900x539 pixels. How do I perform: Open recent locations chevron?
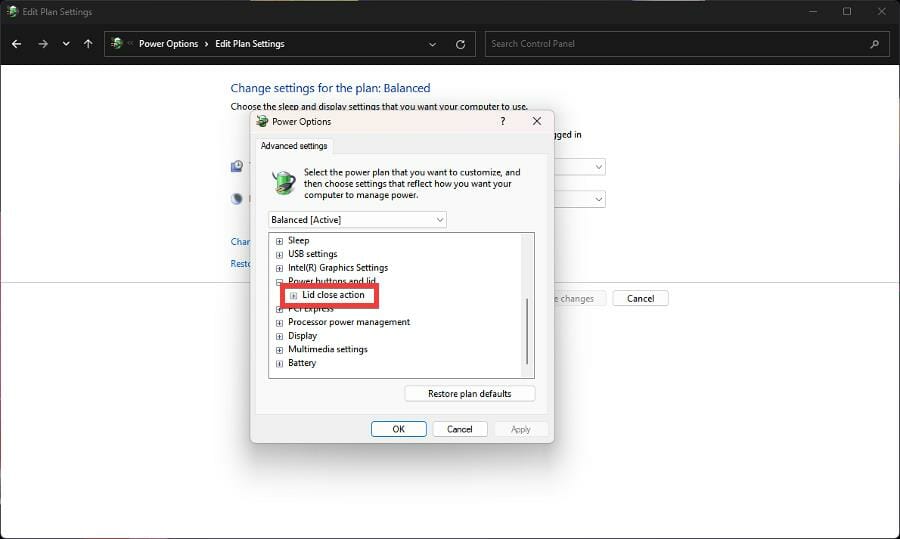(x=66, y=44)
